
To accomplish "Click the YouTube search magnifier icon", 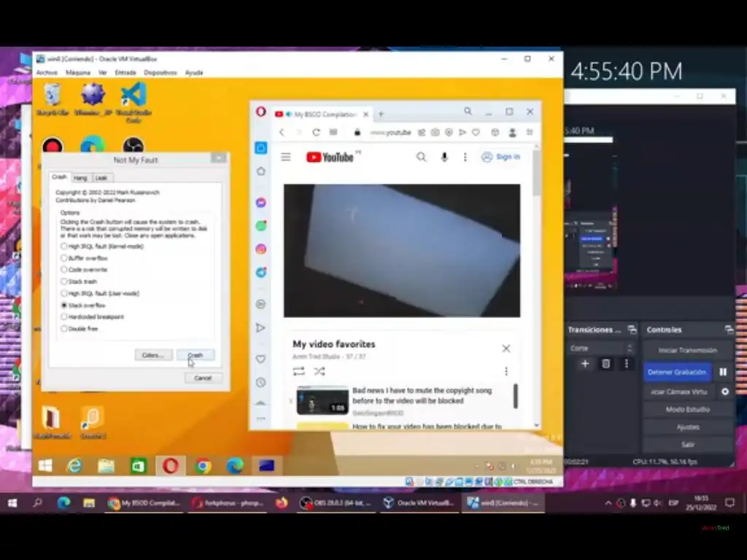I will point(421,157).
